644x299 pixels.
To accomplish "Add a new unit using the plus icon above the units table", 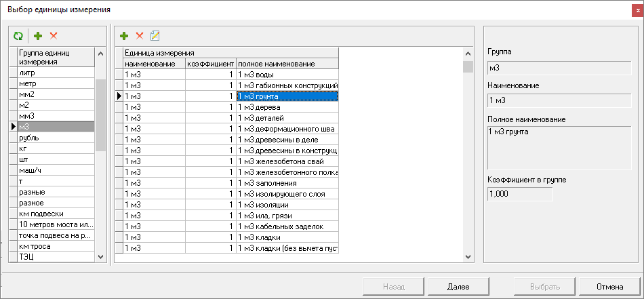I will [124, 35].
